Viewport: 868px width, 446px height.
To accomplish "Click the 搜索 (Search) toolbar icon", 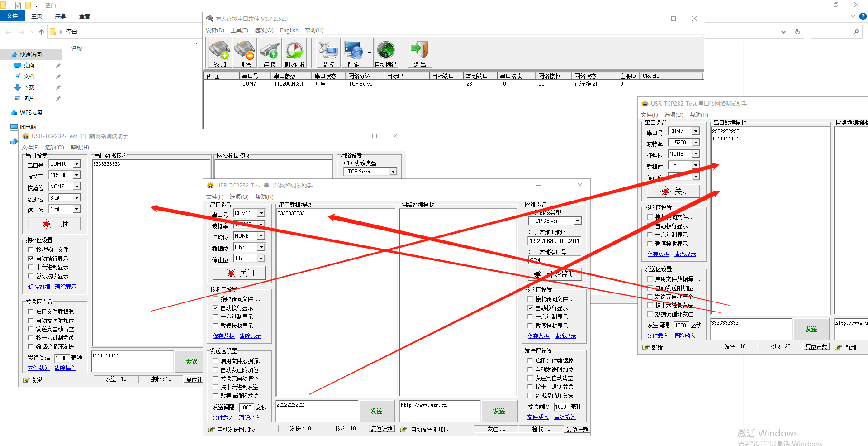I will click(x=353, y=53).
